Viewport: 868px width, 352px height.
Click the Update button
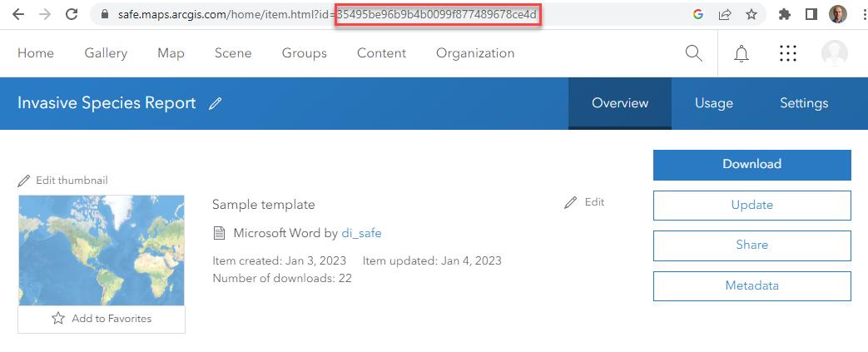(x=751, y=206)
